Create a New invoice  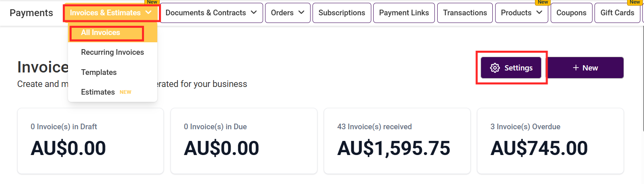coord(585,68)
